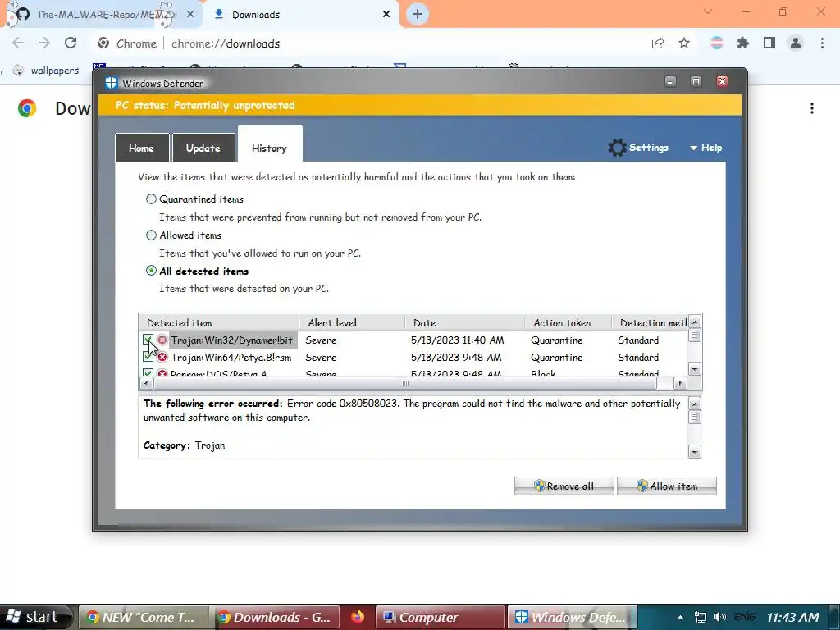Toggle checkbox for the Ransom:DOS/Petya.A row
The image size is (840, 630).
click(148, 372)
